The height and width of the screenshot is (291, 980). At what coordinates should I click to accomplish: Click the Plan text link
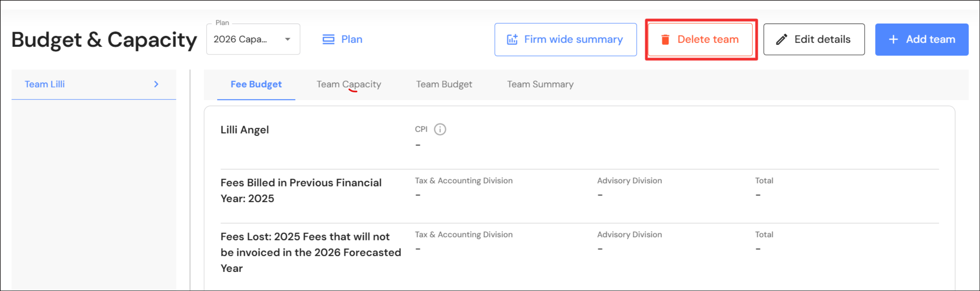pyautogui.click(x=351, y=40)
